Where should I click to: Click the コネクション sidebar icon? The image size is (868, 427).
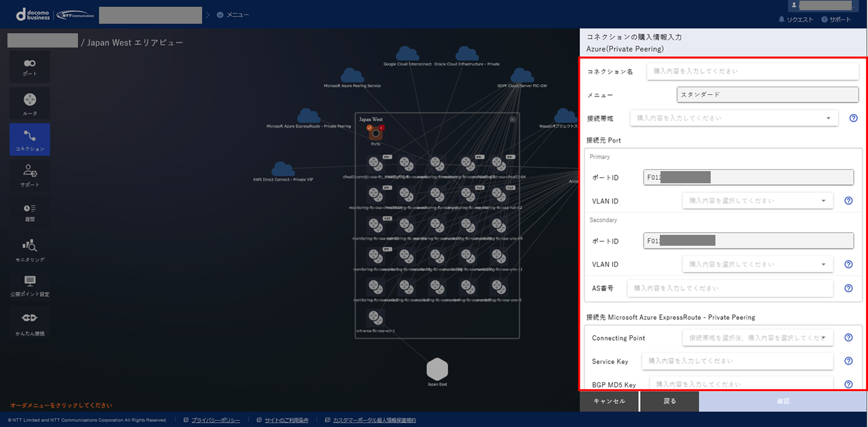pos(30,140)
